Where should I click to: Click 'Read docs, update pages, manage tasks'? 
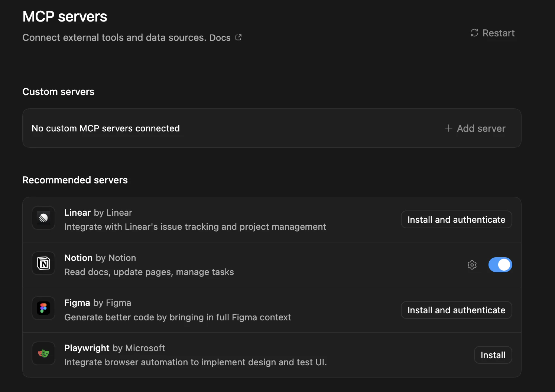(x=149, y=272)
